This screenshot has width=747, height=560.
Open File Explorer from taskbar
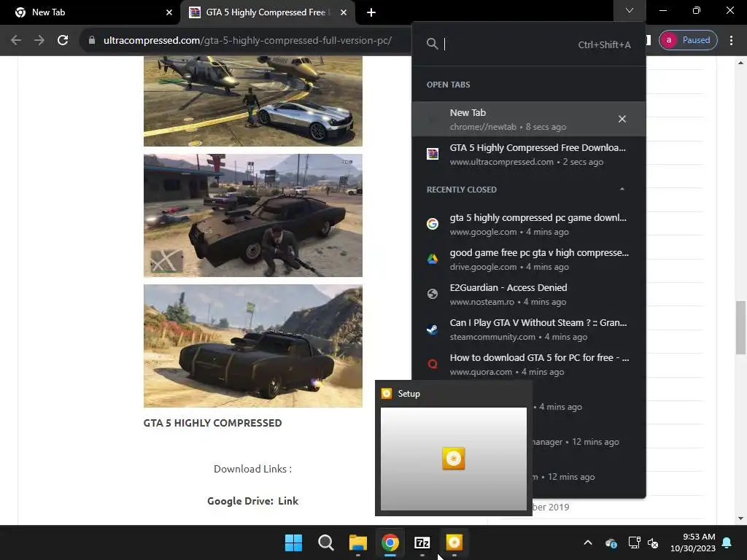(357, 542)
